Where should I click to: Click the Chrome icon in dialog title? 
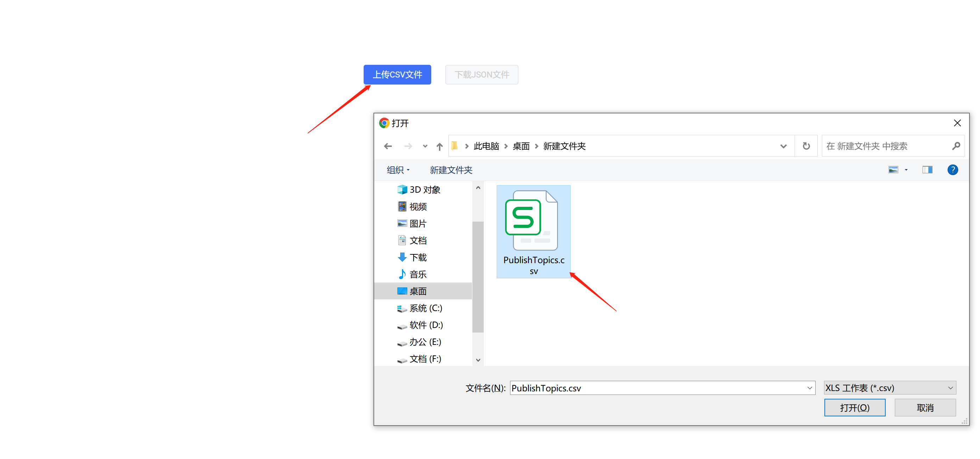click(x=384, y=123)
